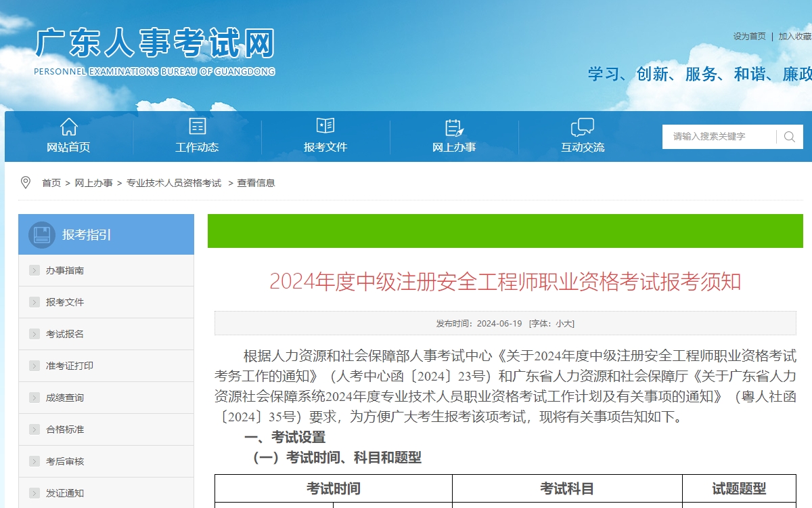Click the location pin breadcrumb icon
812x508 pixels.
point(26,182)
